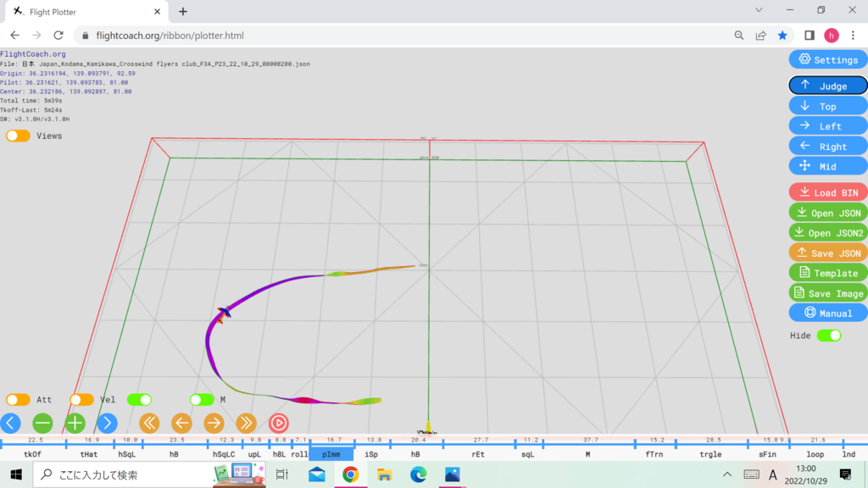Click the green plus button
The height and width of the screenshot is (488, 868).
[x=75, y=424]
